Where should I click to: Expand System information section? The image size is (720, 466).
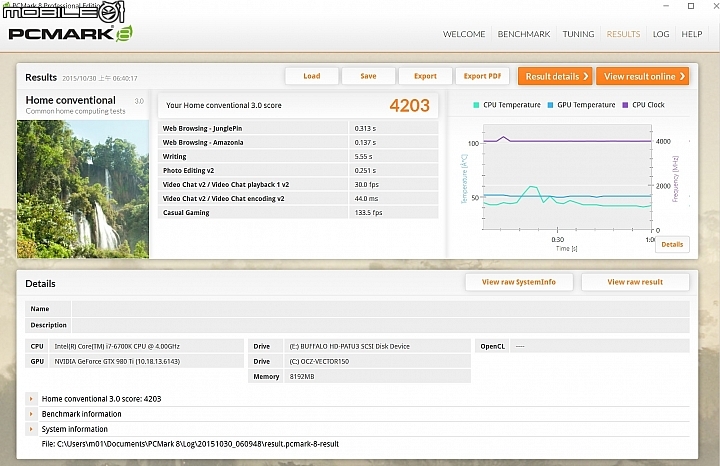pyautogui.click(x=31, y=429)
